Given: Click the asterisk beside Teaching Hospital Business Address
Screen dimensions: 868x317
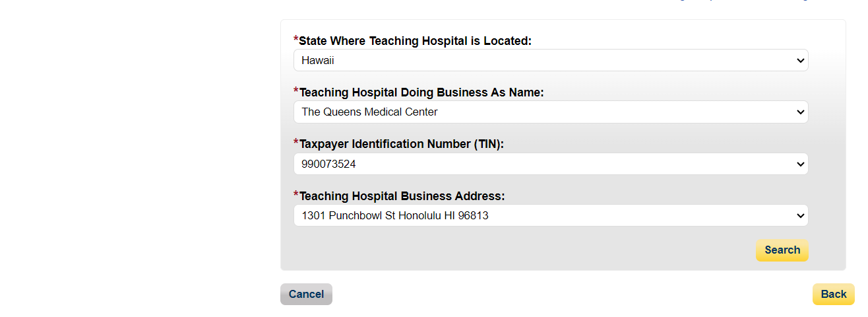Looking at the screenshot, I should (x=296, y=194).
